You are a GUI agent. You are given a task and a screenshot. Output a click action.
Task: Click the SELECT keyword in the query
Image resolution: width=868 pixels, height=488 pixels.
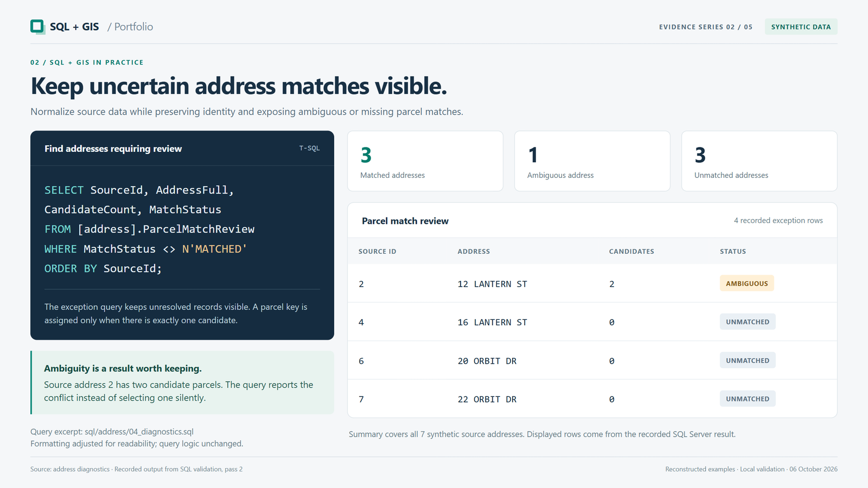[x=64, y=190]
